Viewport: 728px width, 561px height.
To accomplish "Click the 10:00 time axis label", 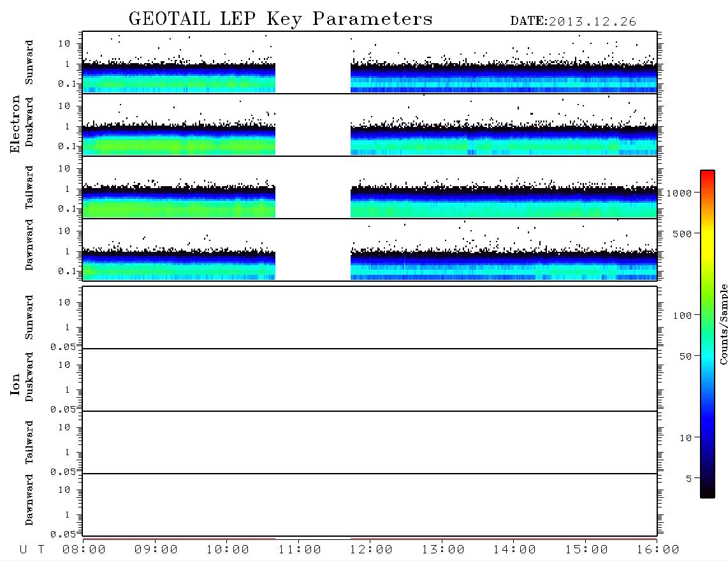I will point(228,550).
